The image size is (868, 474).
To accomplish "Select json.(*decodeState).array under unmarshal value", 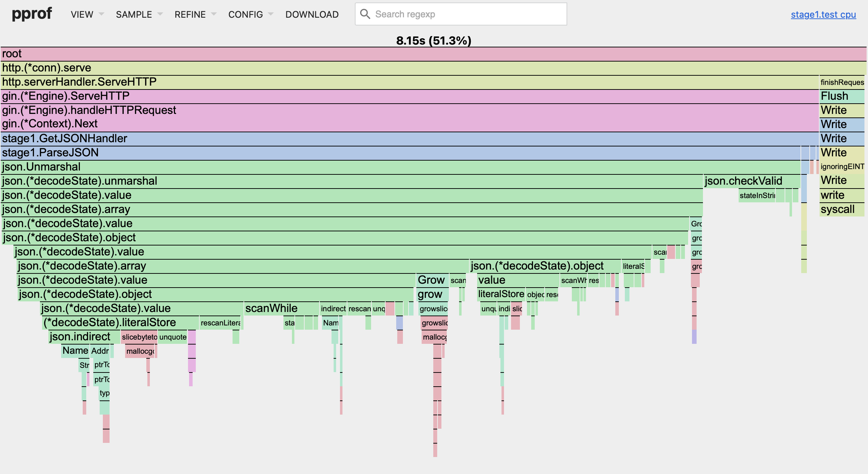I will coord(352,210).
